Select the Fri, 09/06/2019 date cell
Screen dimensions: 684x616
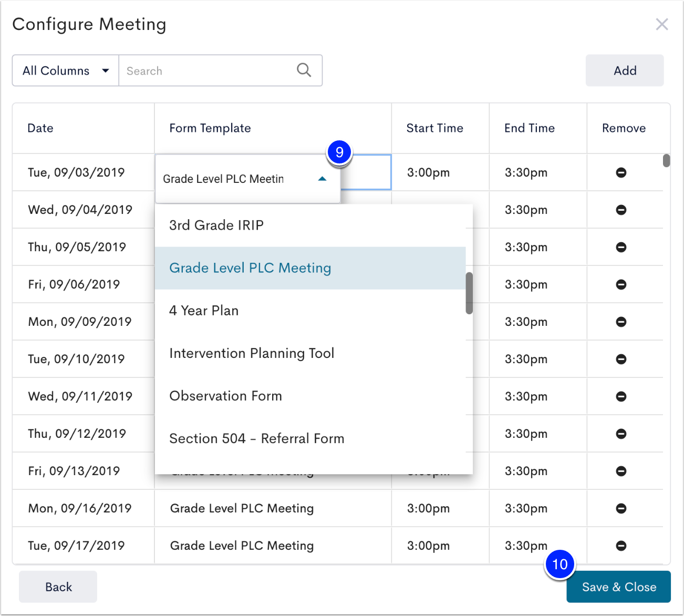point(84,284)
